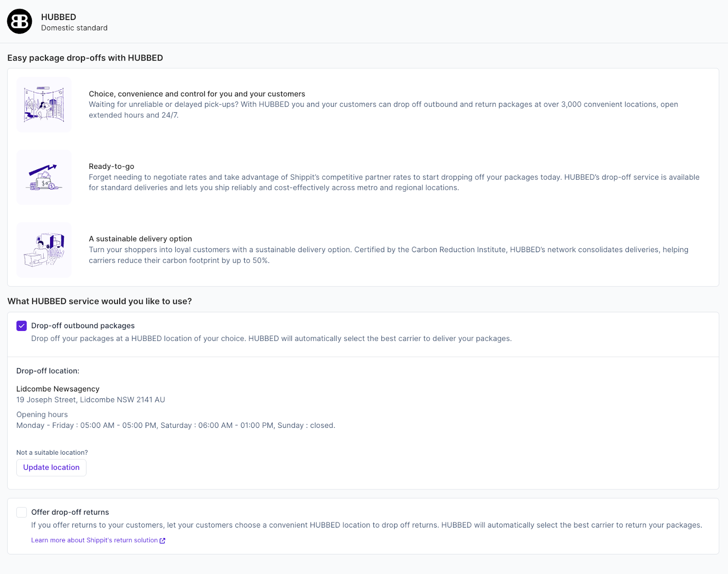The width and height of the screenshot is (728, 574).
Task: Click the Offer drop-off returns label
Action: click(70, 513)
